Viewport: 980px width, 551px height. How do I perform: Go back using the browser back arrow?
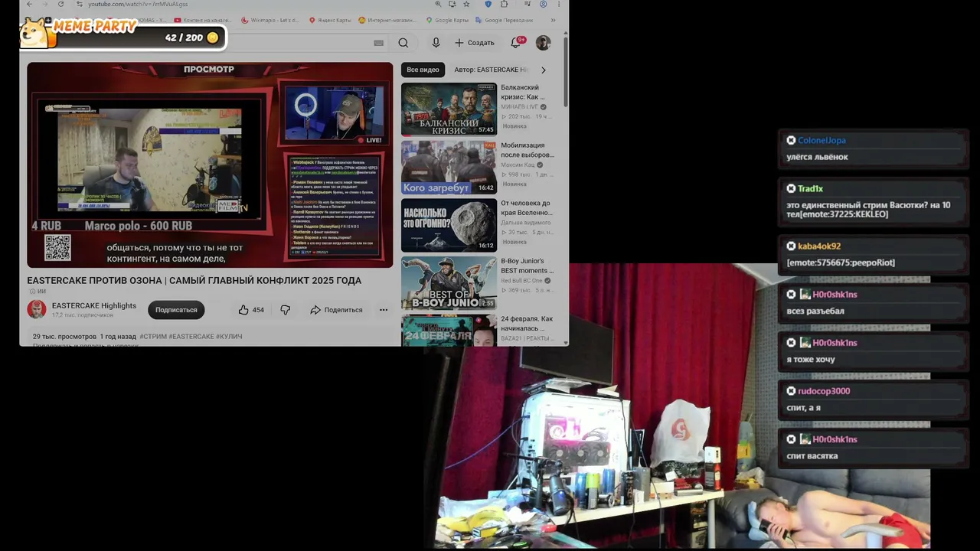(x=30, y=4)
